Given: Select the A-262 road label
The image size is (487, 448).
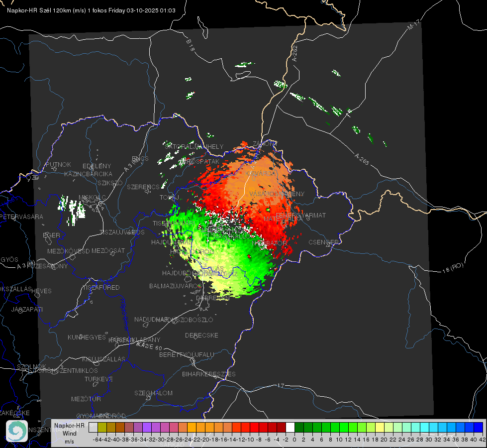Looking at the screenshot, I should pyautogui.click(x=295, y=53).
